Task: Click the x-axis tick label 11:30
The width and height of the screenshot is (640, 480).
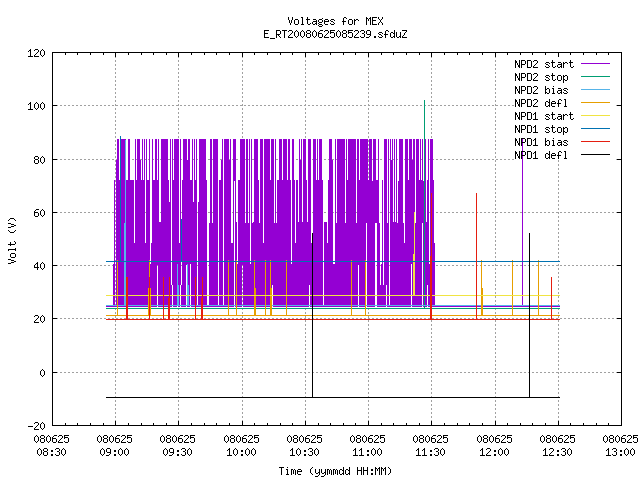Action: coord(431,452)
